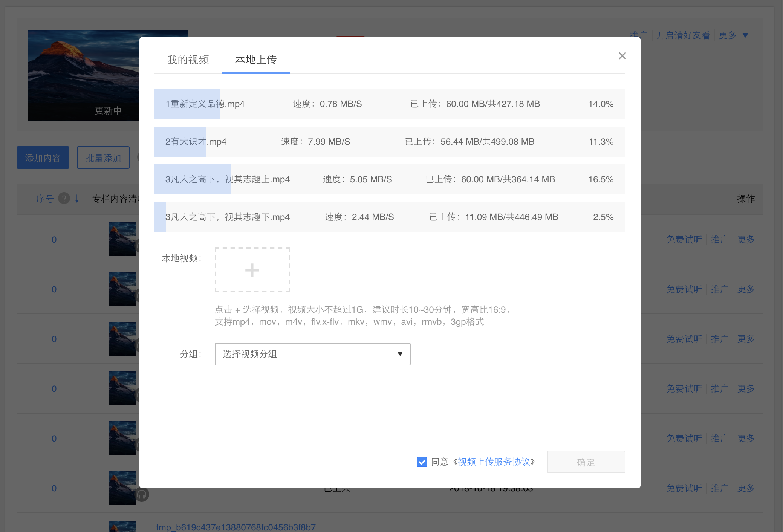Screen dimensions: 783x532
Task: Close the upload dialog with X
Action: pyautogui.click(x=622, y=56)
